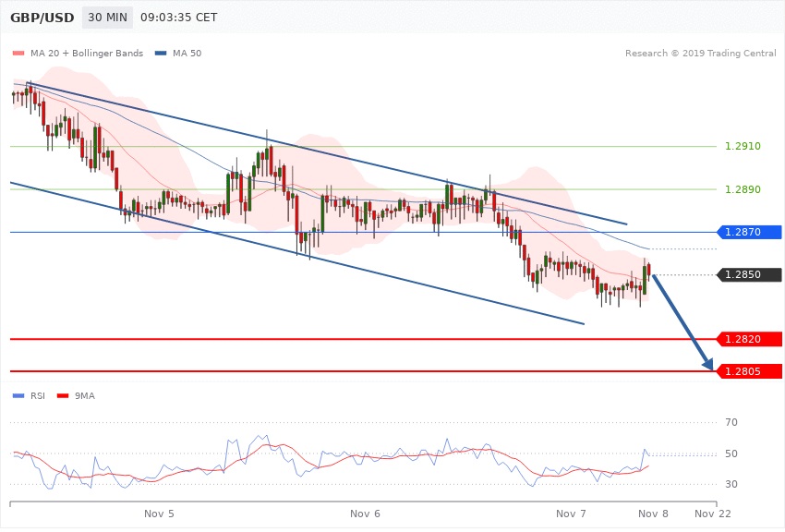The height and width of the screenshot is (532, 785).
Task: Toggle the 9MA indicator legend label
Action: [83, 396]
